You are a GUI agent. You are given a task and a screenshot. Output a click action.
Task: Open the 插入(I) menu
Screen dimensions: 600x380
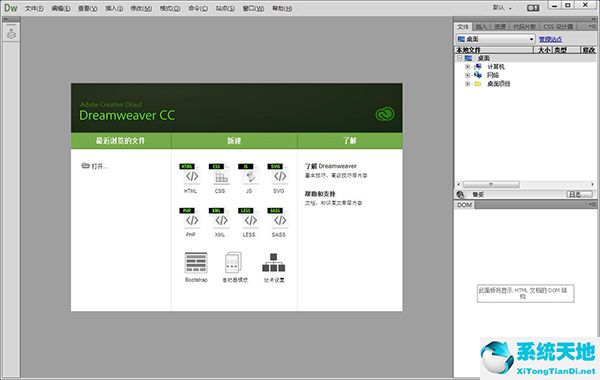coord(114,8)
